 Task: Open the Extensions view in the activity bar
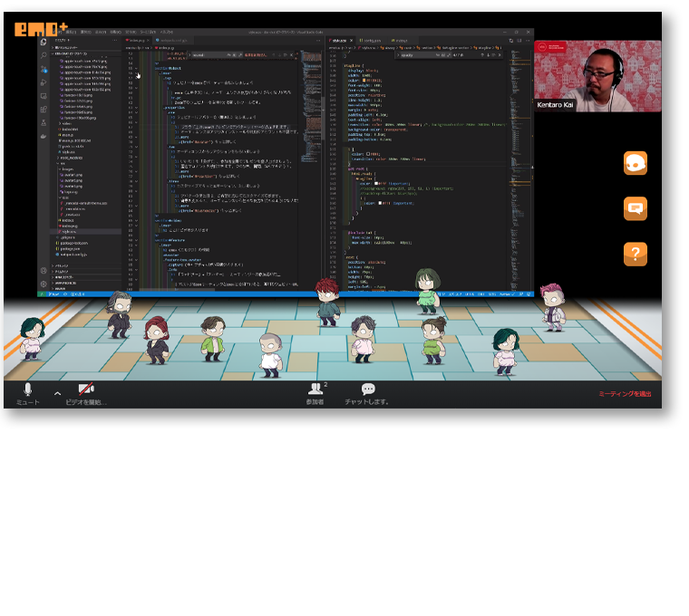click(x=44, y=110)
